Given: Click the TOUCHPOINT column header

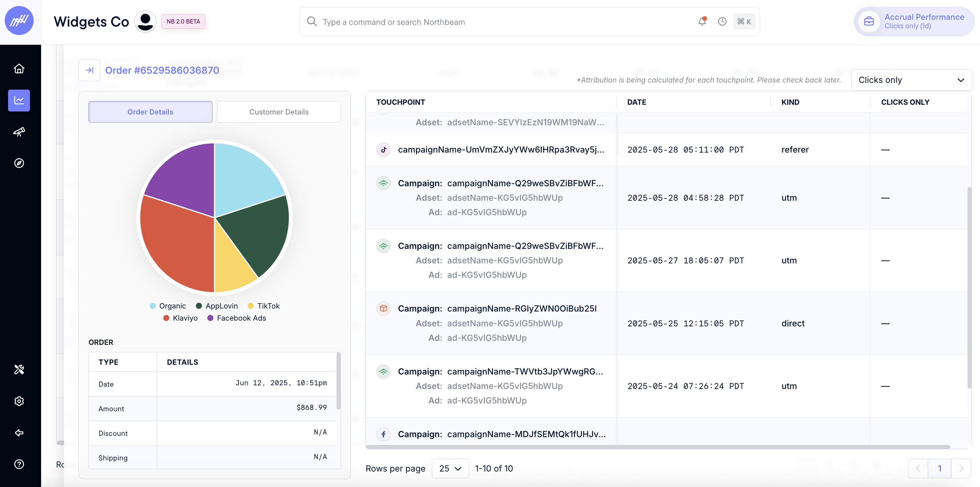Looking at the screenshot, I should click(400, 102).
